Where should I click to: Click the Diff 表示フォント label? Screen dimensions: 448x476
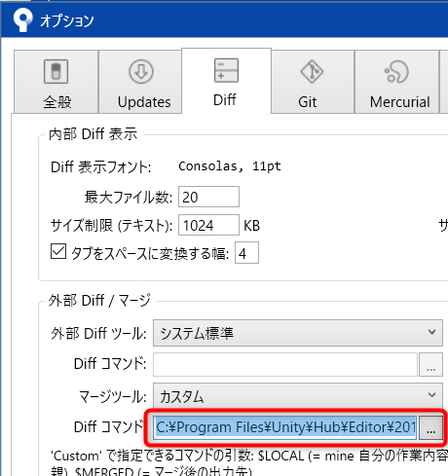tap(101, 167)
